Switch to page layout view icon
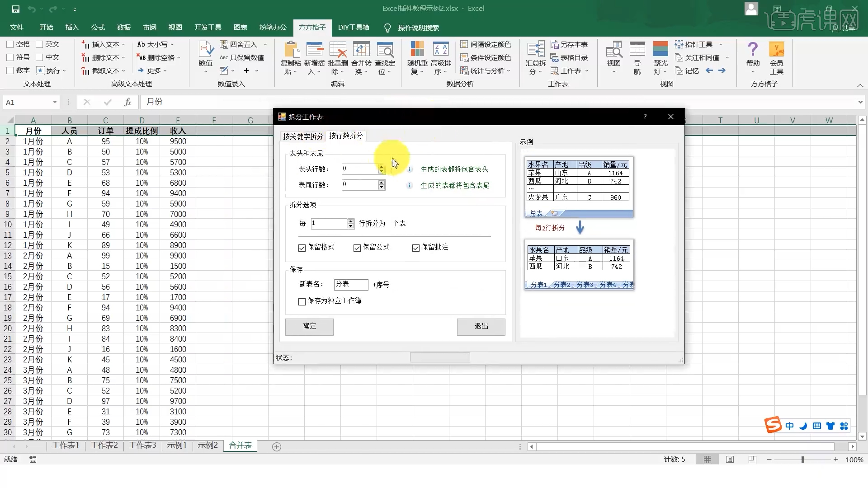The image size is (868, 488). point(730,460)
